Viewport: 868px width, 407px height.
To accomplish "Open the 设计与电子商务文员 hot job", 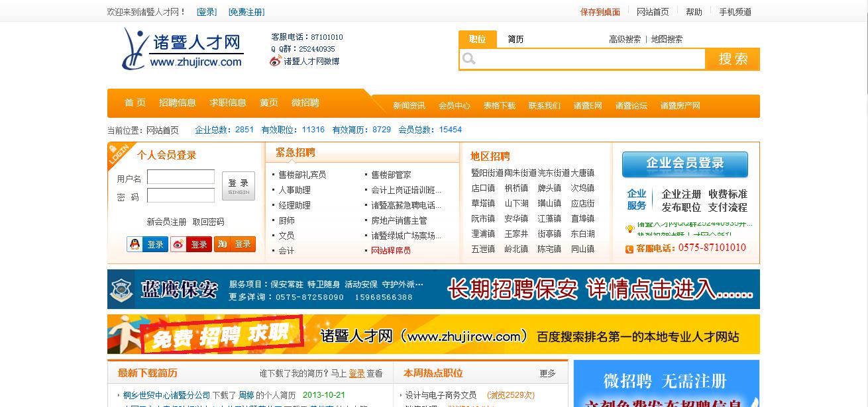I will pyautogui.click(x=441, y=395).
